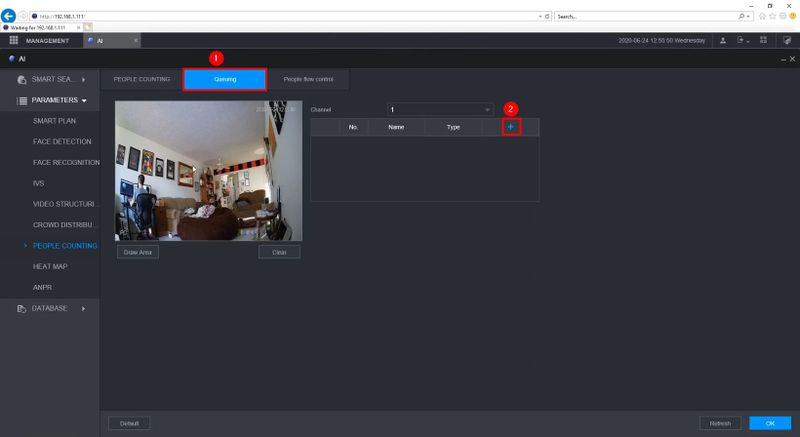800x437 pixels.
Task: Click the monitor display icon at header right
Action: [x=787, y=40]
